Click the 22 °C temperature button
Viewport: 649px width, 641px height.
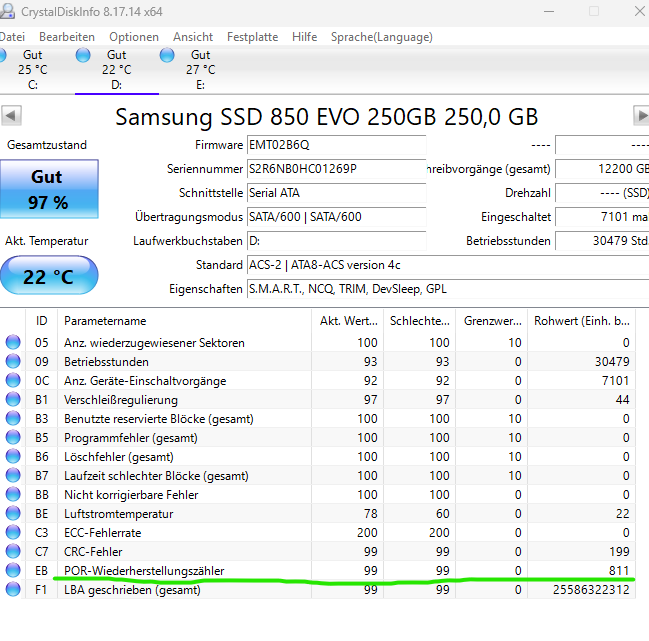pyautogui.click(x=49, y=276)
